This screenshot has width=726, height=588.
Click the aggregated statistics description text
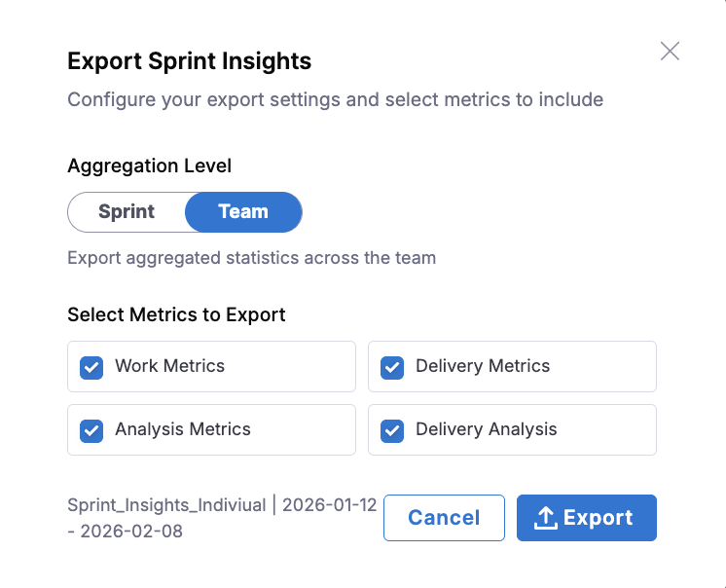(251, 258)
